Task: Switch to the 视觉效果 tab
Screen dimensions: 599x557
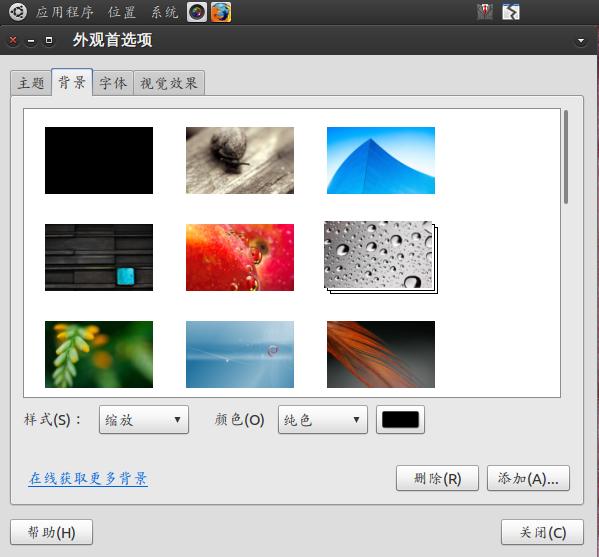Action: pyautogui.click(x=169, y=83)
